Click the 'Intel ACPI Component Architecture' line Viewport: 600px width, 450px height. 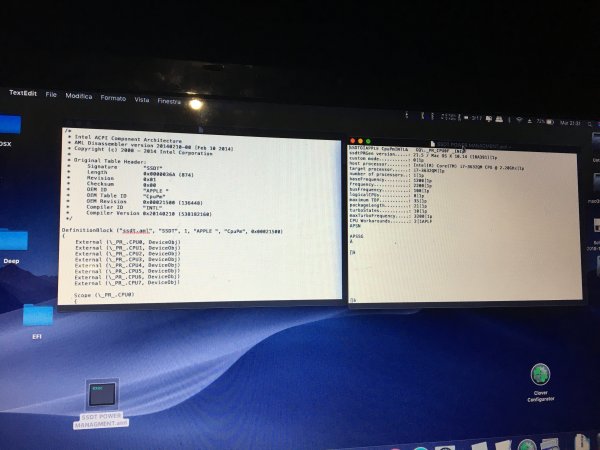(x=128, y=138)
